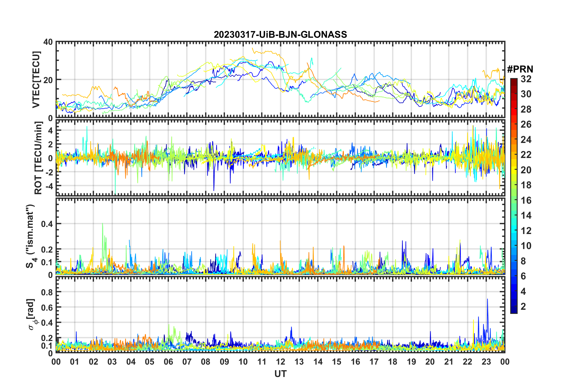Screen dimensions: 561x392
Task: Click colorbar tick label 16
Action: pyautogui.click(x=526, y=200)
